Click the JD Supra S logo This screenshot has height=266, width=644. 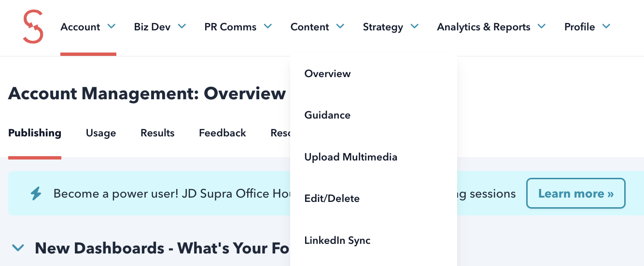click(33, 27)
